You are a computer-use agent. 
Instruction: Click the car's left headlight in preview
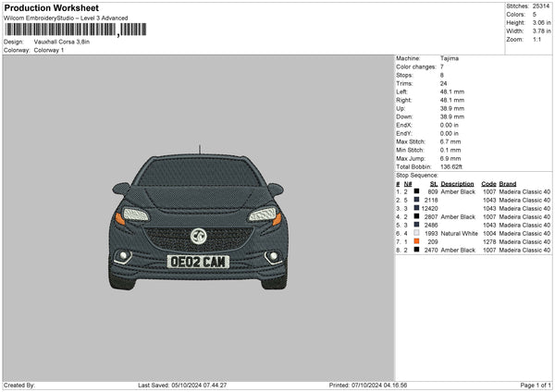[134, 214]
